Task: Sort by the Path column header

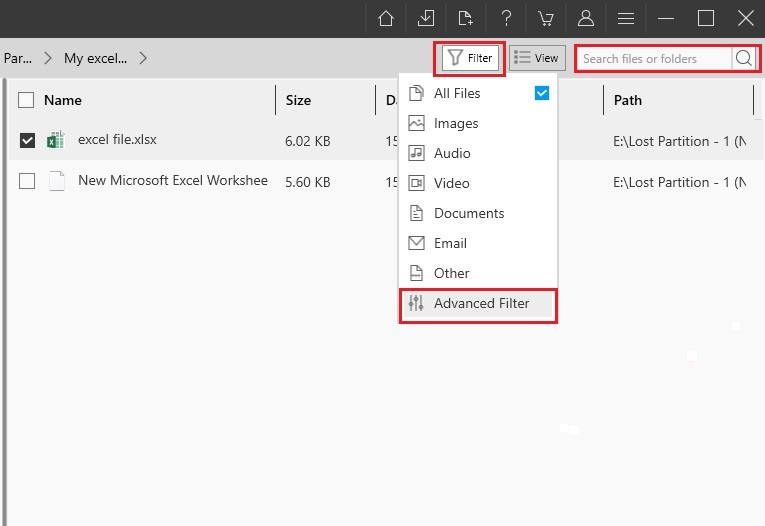Action: 627,100
